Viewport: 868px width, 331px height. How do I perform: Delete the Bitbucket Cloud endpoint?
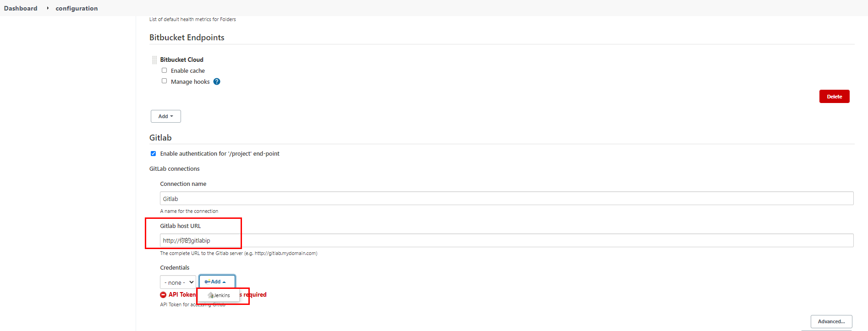[x=834, y=97]
